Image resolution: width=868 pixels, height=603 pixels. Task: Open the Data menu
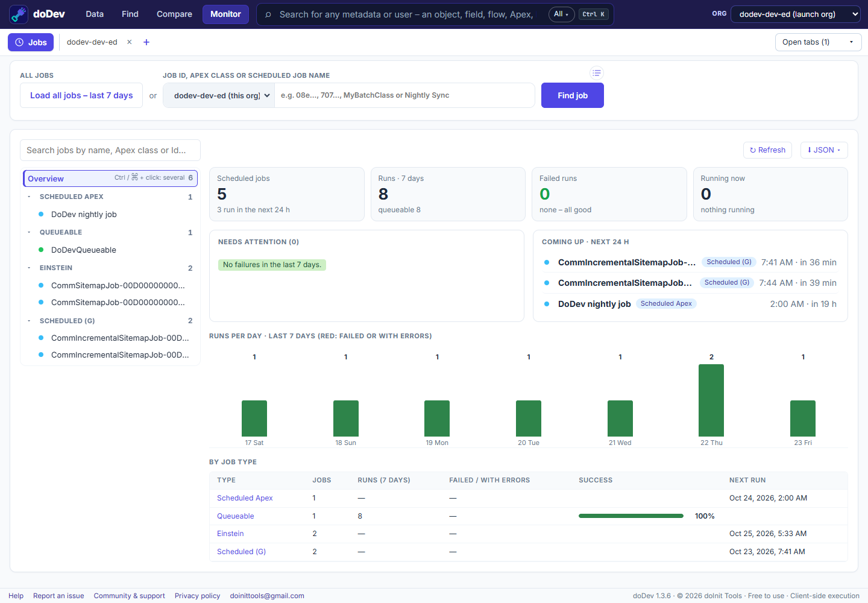(x=95, y=14)
